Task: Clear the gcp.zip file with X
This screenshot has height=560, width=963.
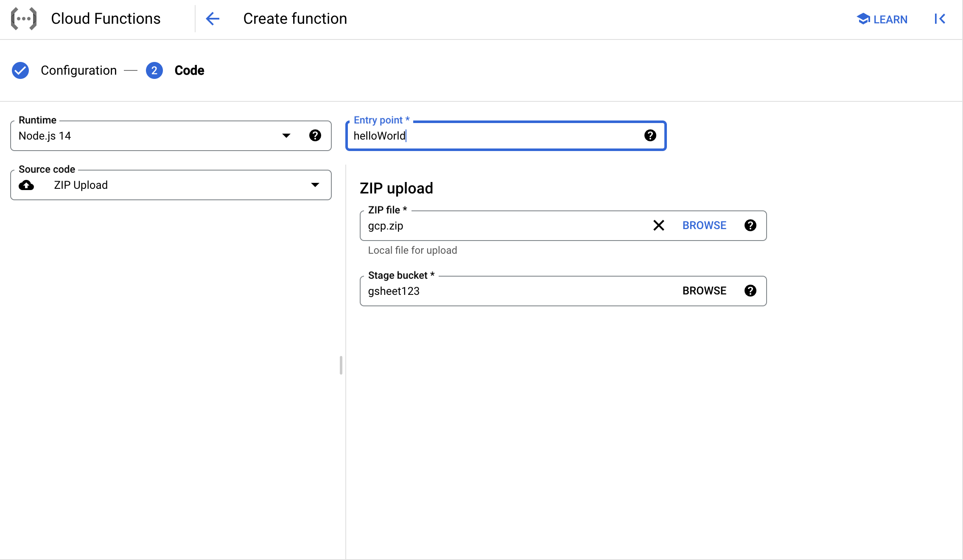Action: pyautogui.click(x=658, y=225)
